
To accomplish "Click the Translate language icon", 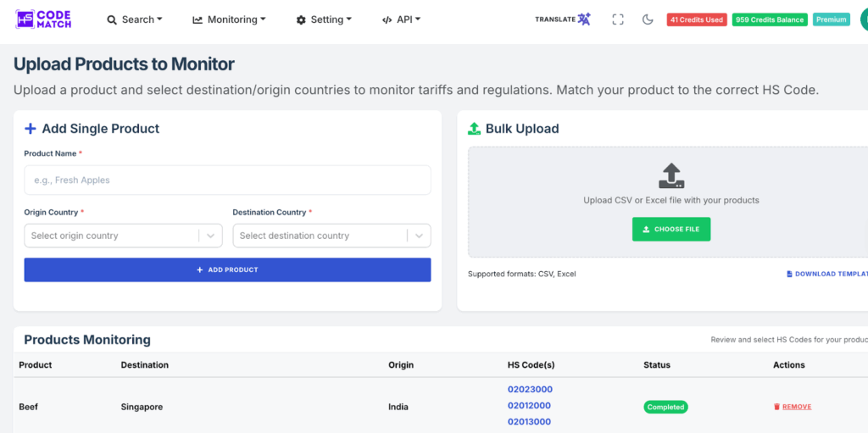I will click(584, 19).
